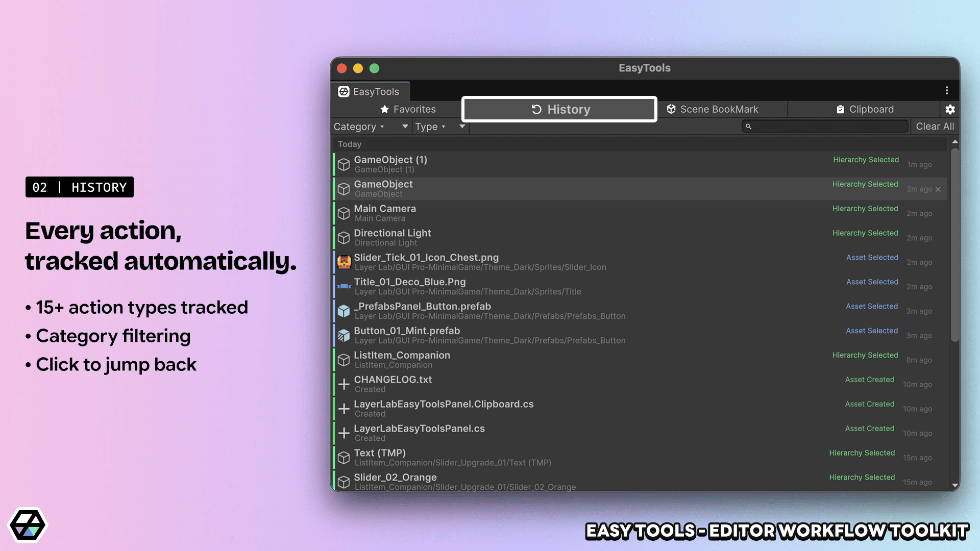Open settings gear in EasyTools panel
The height and width of the screenshot is (551, 980).
[950, 109]
